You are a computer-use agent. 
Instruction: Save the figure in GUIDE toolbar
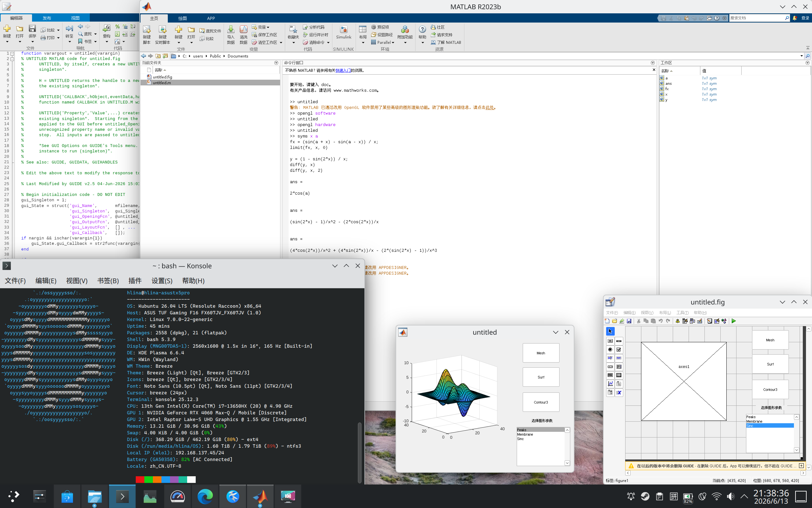(629, 321)
